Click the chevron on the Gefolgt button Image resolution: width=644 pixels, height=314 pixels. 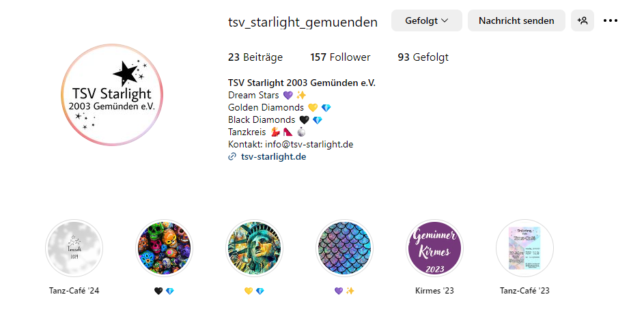(445, 20)
